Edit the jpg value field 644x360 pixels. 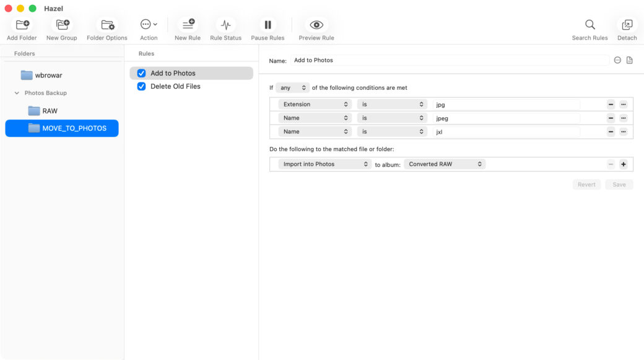pyautogui.click(x=507, y=105)
